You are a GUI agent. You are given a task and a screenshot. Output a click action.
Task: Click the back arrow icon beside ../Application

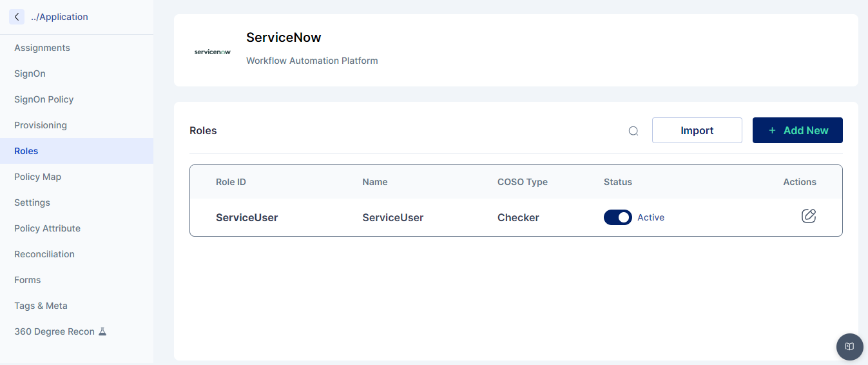(17, 17)
